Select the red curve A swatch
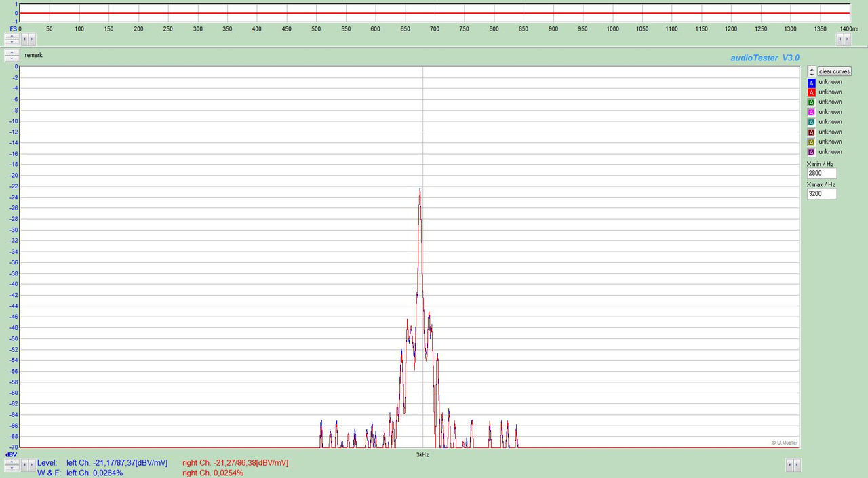This screenshot has height=478, width=868. (811, 92)
